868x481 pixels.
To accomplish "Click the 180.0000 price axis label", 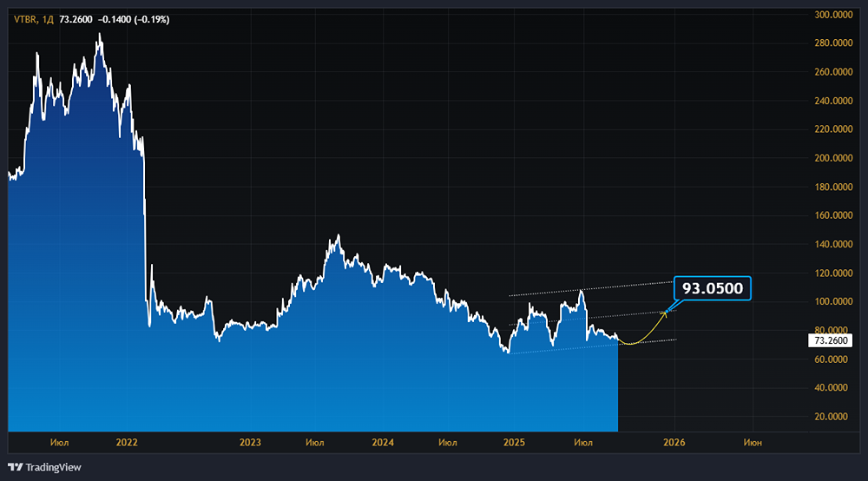I will [x=833, y=187].
